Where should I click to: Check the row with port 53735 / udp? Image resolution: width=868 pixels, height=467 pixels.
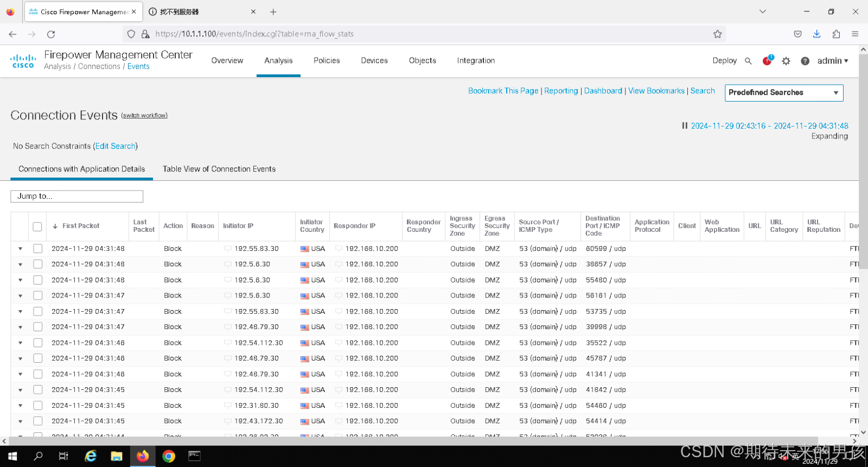tap(37, 311)
